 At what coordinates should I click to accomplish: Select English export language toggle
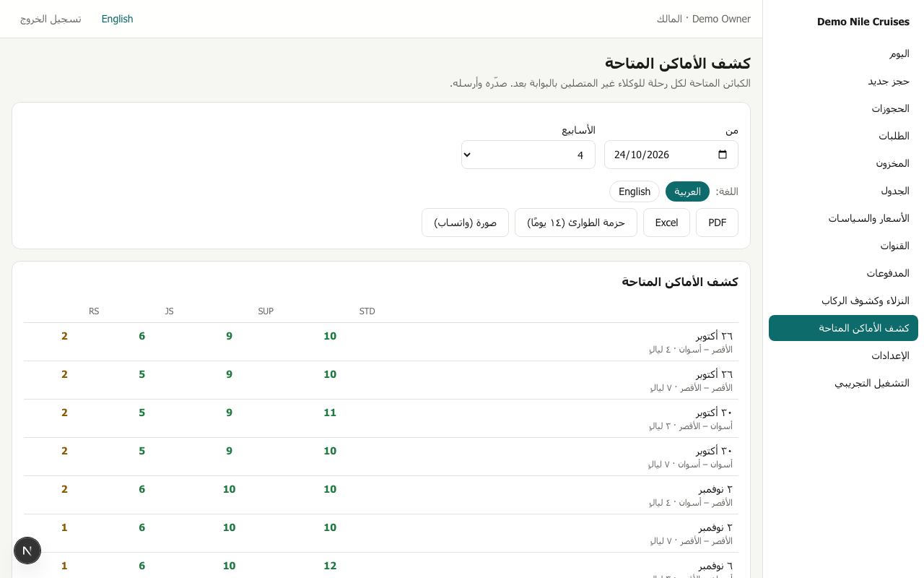tap(635, 191)
